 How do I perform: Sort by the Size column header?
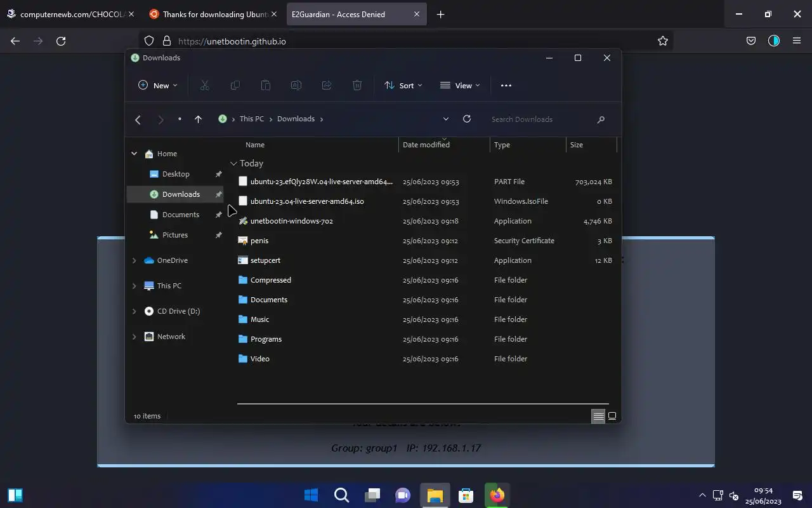click(591, 145)
